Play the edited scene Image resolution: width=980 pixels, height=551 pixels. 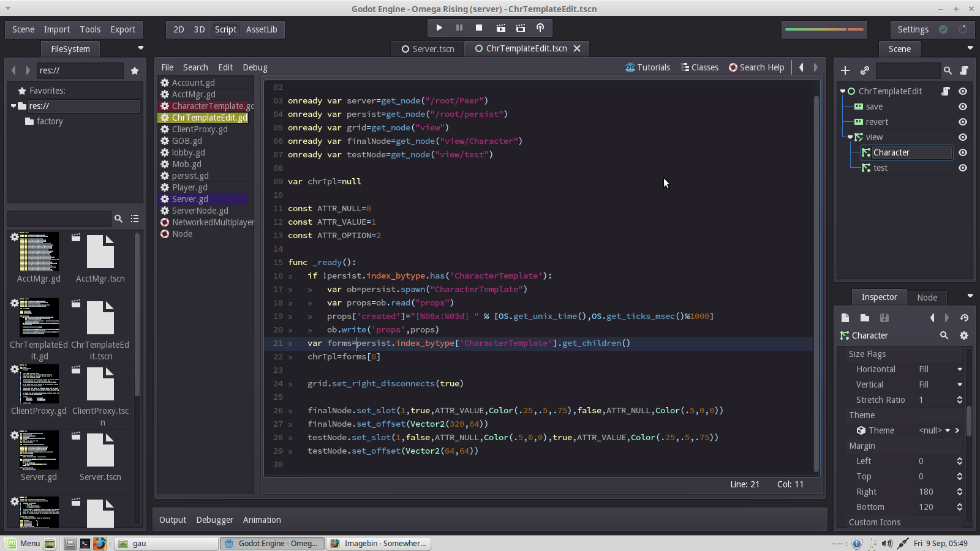(x=500, y=28)
